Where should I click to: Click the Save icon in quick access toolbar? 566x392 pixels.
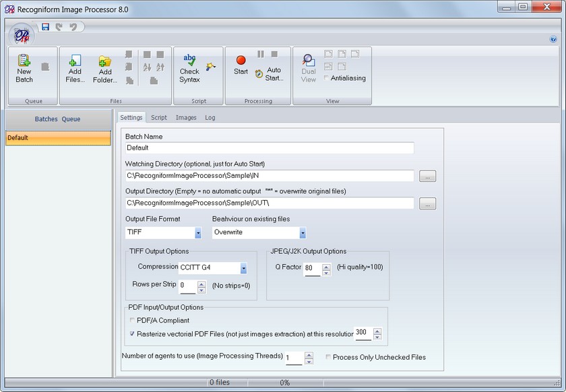[x=46, y=27]
